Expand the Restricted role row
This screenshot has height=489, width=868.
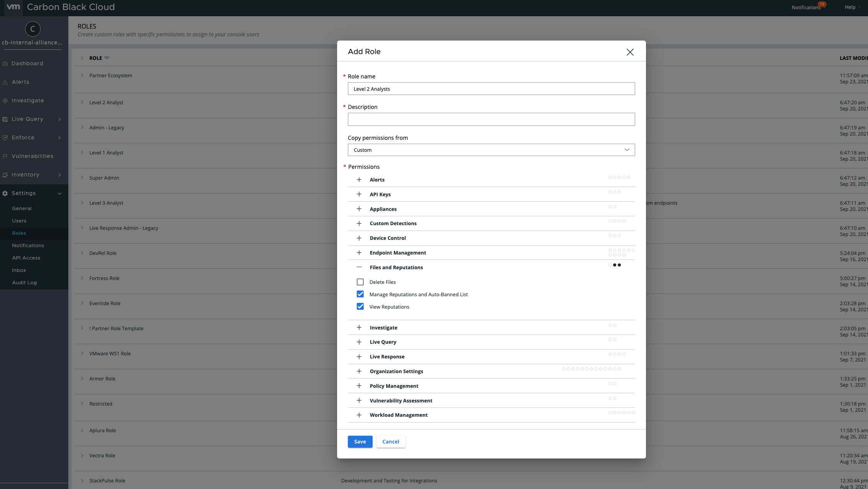82,404
